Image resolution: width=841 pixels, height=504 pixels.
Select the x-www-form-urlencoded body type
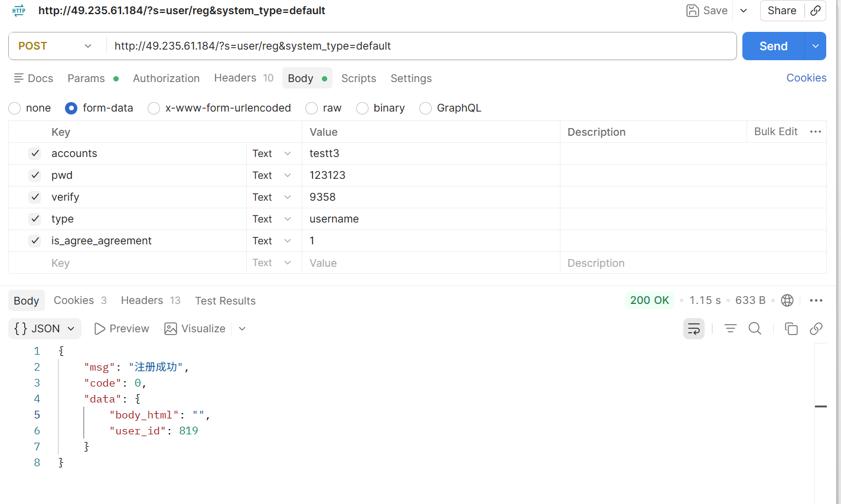(x=154, y=108)
